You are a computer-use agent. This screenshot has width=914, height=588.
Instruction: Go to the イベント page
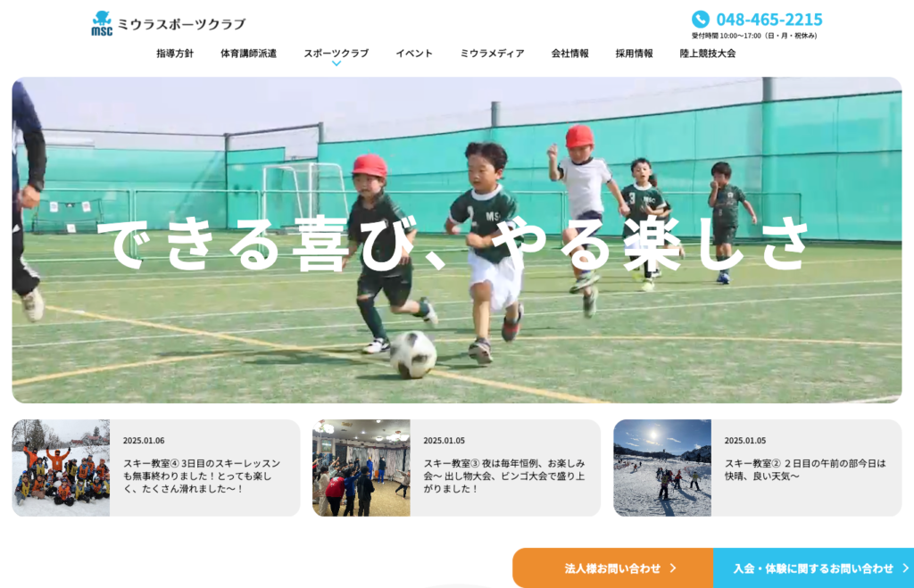click(x=414, y=54)
